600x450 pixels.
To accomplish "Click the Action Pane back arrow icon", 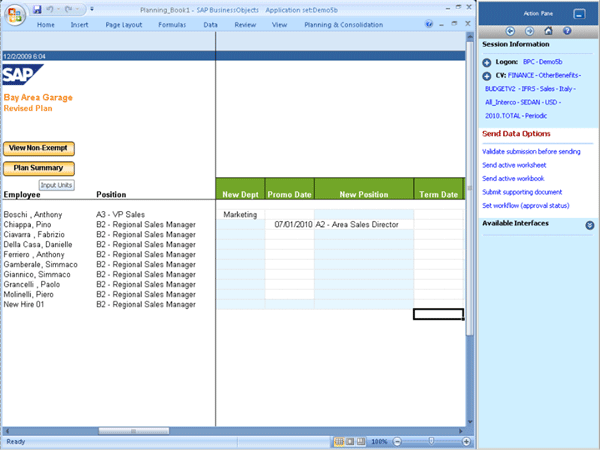I will [510, 31].
